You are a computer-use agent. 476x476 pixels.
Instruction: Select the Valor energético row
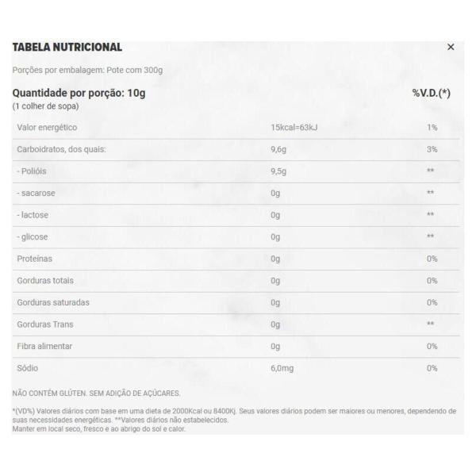coord(236,128)
